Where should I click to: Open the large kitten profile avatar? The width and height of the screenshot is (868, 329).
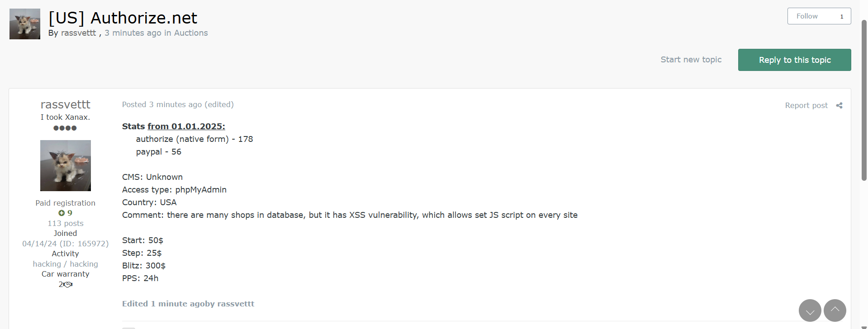click(x=66, y=165)
